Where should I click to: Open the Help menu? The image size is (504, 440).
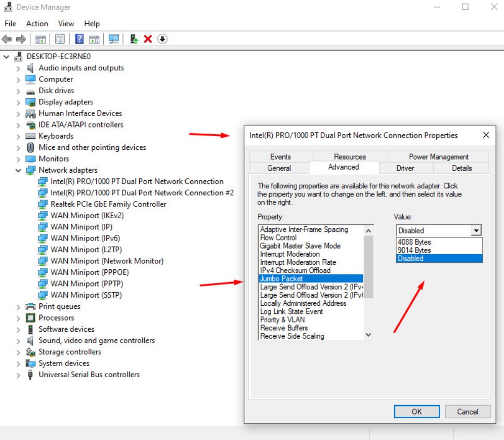point(92,24)
